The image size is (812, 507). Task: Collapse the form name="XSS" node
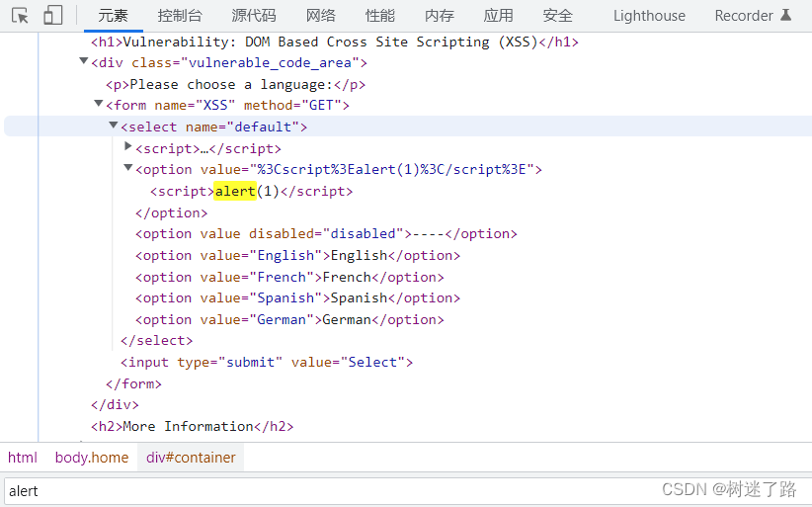tap(99, 104)
